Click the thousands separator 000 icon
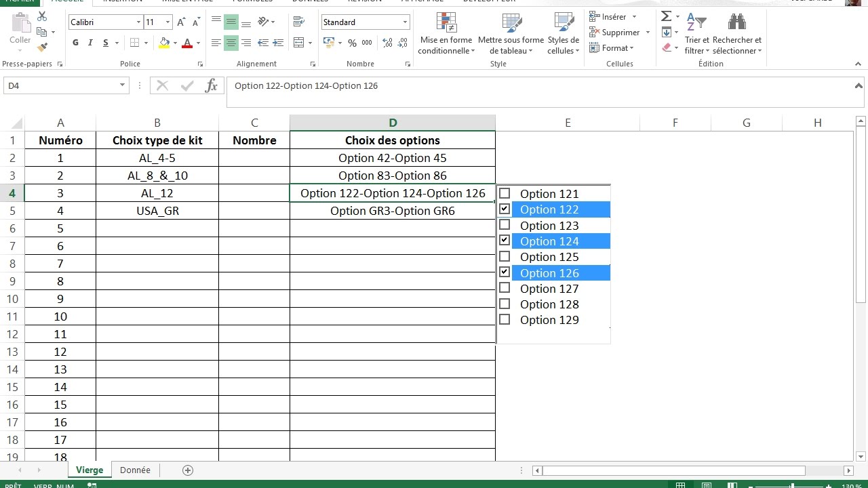868x488 pixels. tap(367, 43)
